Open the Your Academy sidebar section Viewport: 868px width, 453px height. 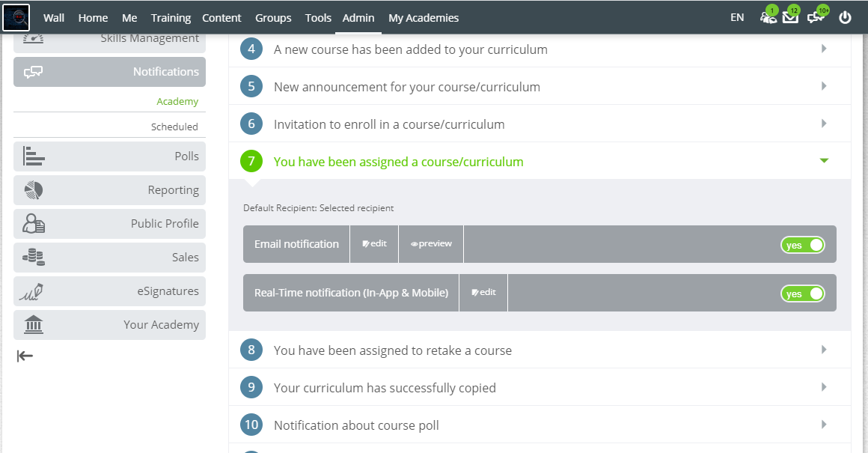point(109,324)
